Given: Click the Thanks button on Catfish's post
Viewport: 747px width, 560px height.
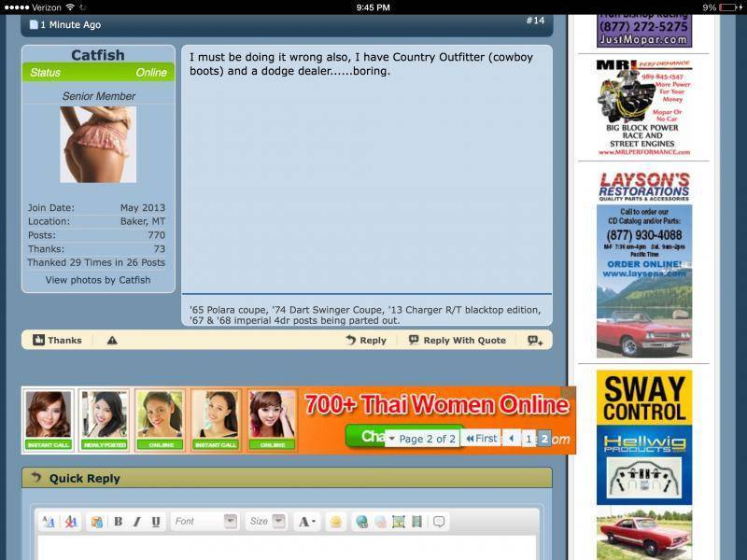Looking at the screenshot, I should coord(57,341).
